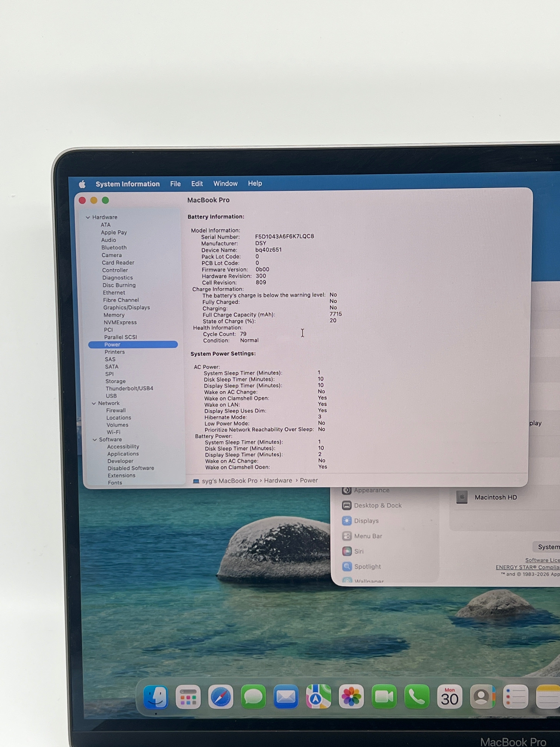
Task: Click the Siri icon in System Settings
Action: pos(347,552)
